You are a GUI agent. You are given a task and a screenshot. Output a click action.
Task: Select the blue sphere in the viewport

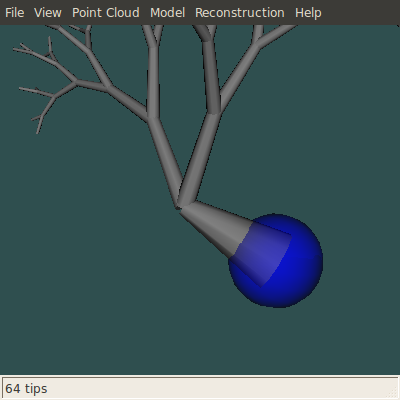tap(293, 267)
